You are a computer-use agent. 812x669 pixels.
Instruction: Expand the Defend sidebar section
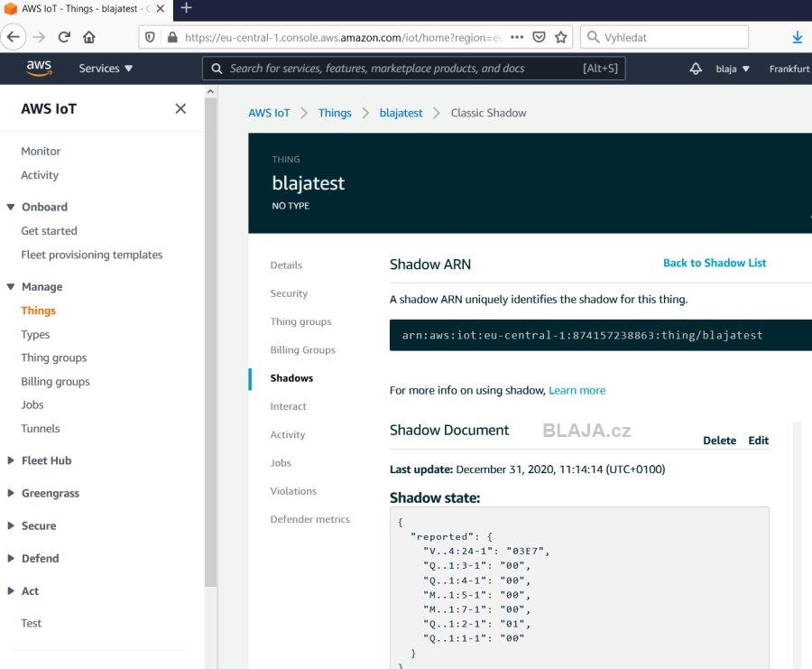(x=10, y=558)
